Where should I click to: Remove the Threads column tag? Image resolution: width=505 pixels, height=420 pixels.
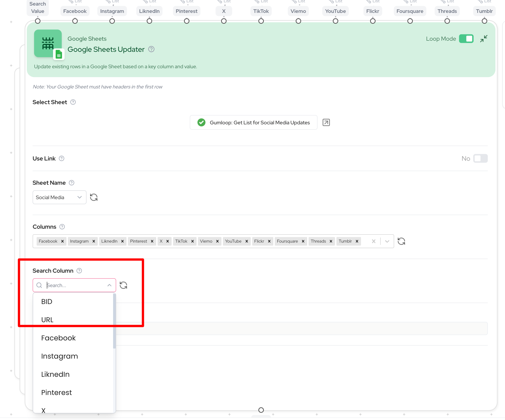(331, 241)
